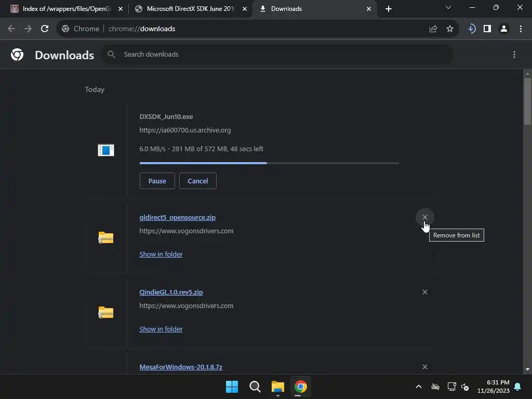Viewport: 532px width, 399px height.
Task: Click in the Search downloads field
Action: tap(277, 54)
